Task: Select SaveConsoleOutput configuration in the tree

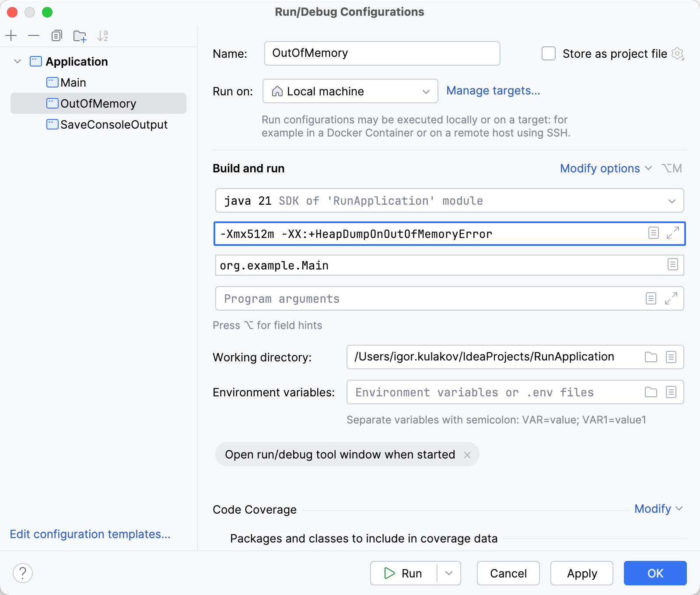Action: 114,125
